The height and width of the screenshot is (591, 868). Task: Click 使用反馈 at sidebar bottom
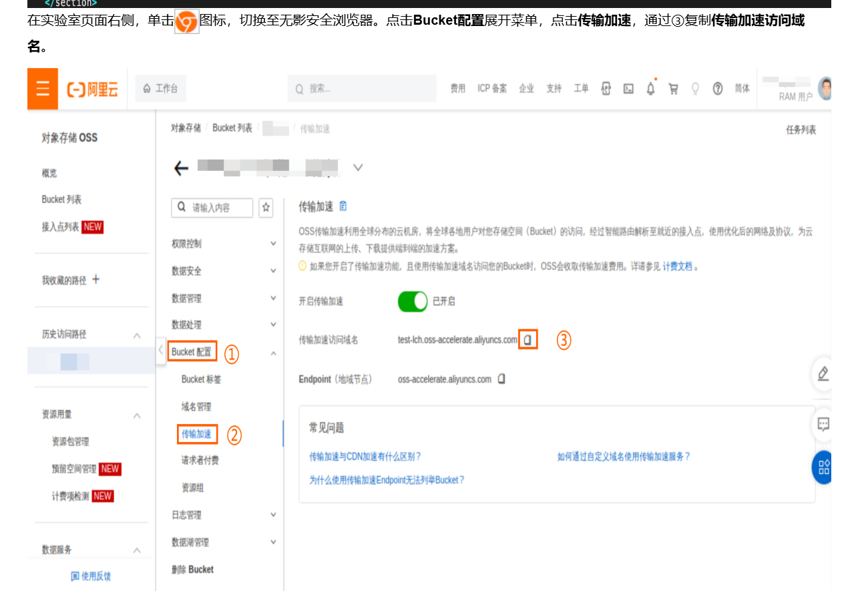tap(91, 576)
